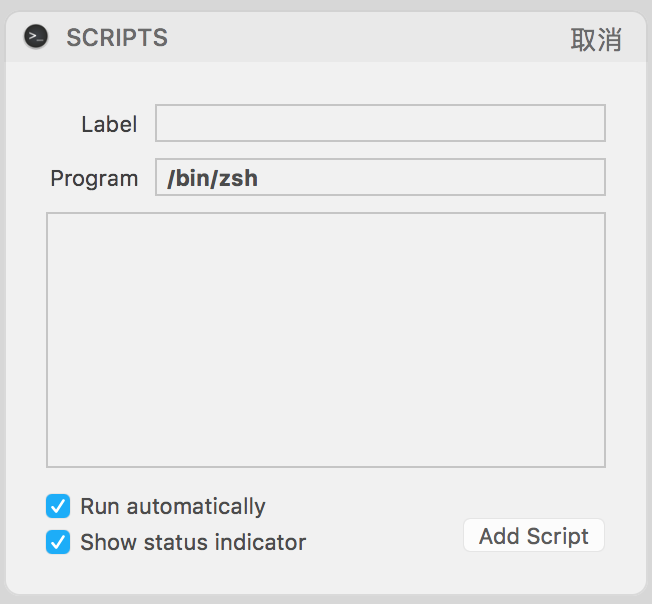
Task: Click the "Program" field caption
Action: point(94,179)
